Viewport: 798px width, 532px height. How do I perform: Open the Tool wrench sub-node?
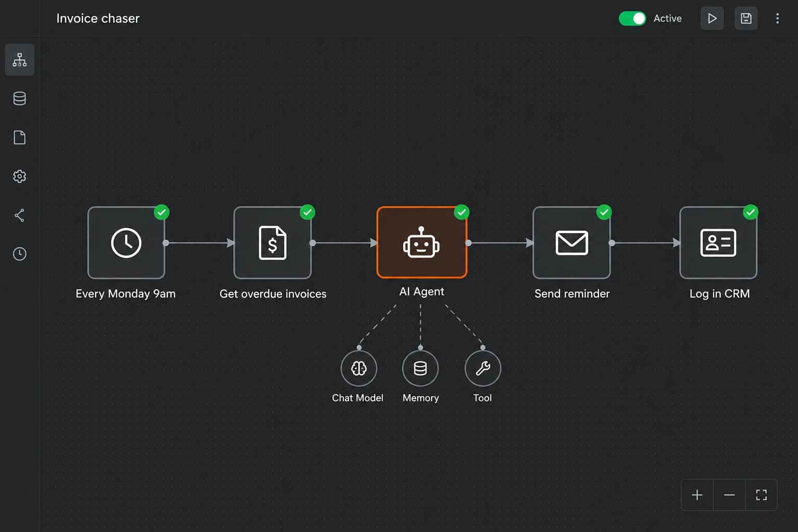point(483,368)
